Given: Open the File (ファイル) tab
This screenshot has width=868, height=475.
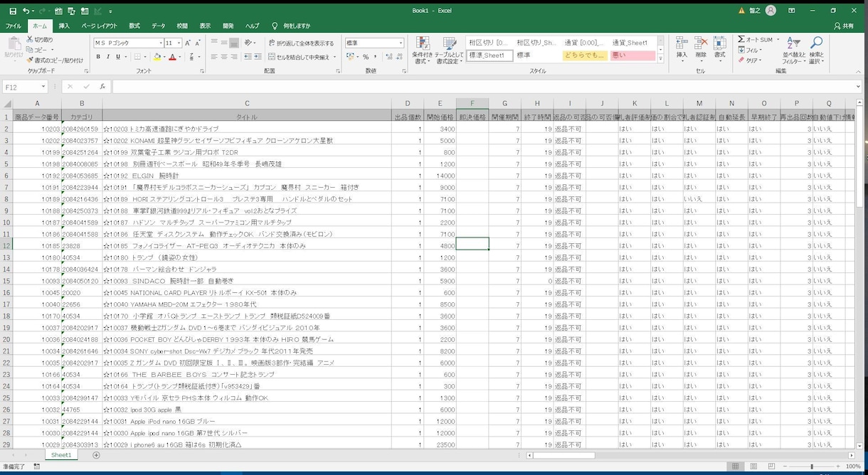Looking at the screenshot, I should (x=14, y=26).
